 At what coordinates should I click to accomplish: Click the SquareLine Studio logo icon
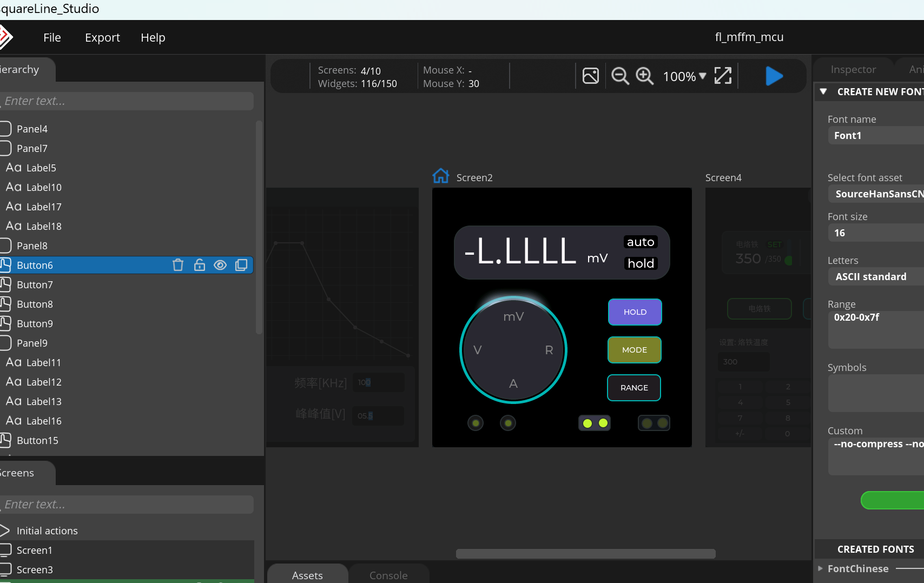(5, 37)
